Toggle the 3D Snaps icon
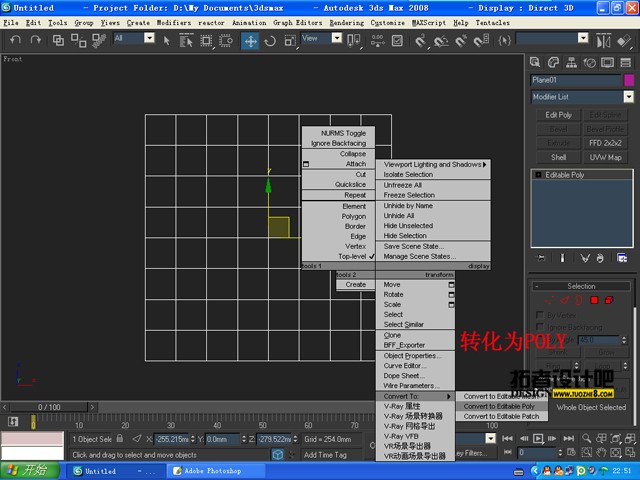The height and width of the screenshot is (480, 640). pyautogui.click(x=420, y=41)
